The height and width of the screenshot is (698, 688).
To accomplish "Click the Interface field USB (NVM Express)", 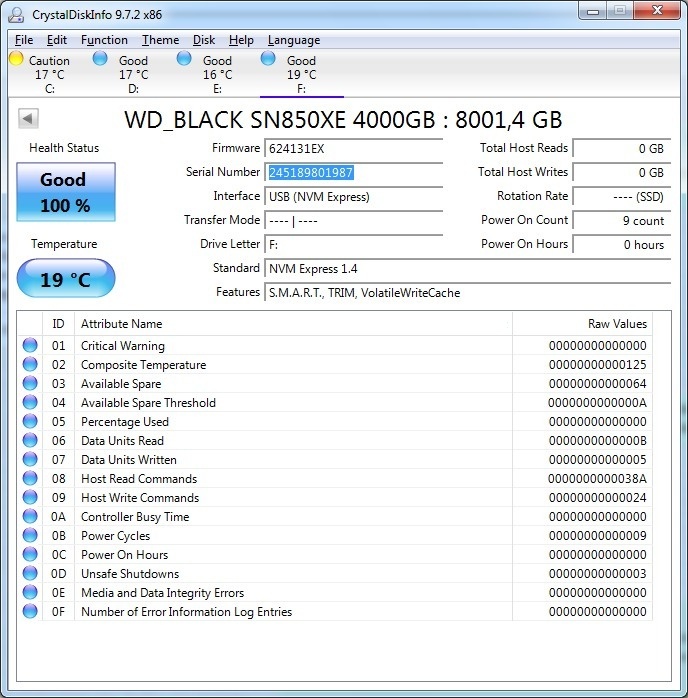I will pyautogui.click(x=354, y=196).
